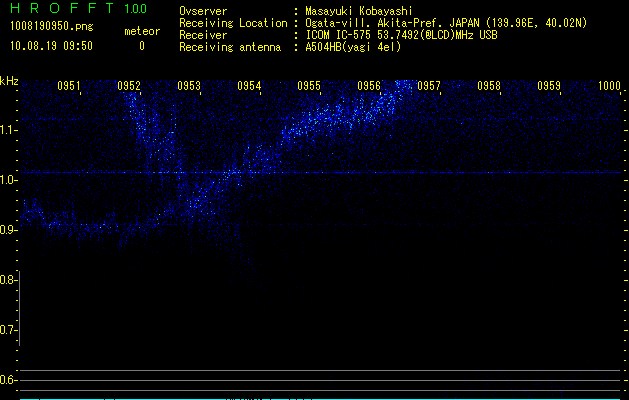Click the ICOM IC-575 receiver text
Image resolution: width=629 pixels, height=400 pixels.
point(401,35)
